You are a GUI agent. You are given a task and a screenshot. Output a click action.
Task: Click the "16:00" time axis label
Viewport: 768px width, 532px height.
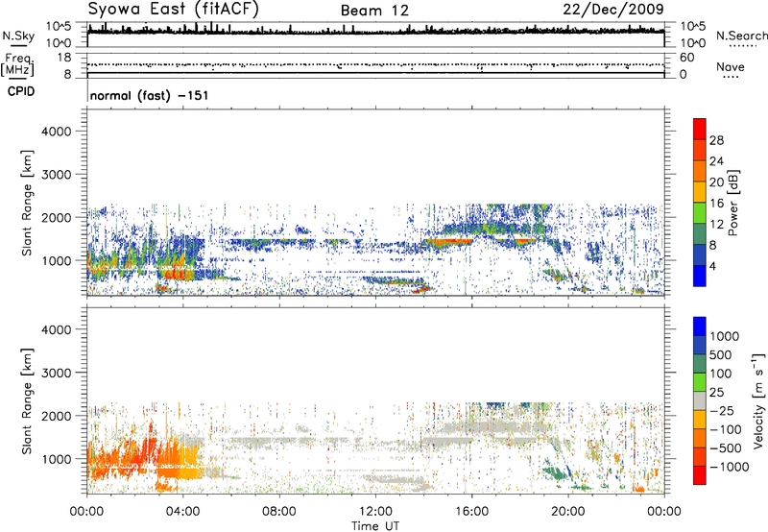[x=471, y=512]
